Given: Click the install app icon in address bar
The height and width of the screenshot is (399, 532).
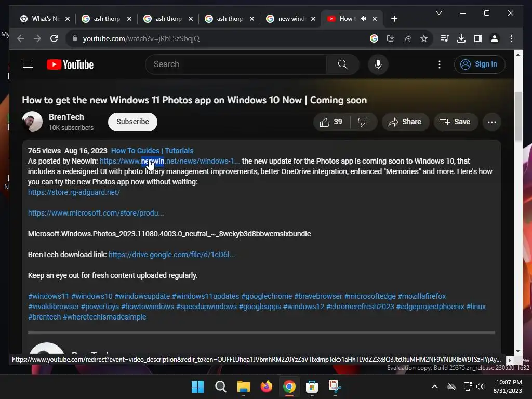Looking at the screenshot, I should tap(391, 38).
